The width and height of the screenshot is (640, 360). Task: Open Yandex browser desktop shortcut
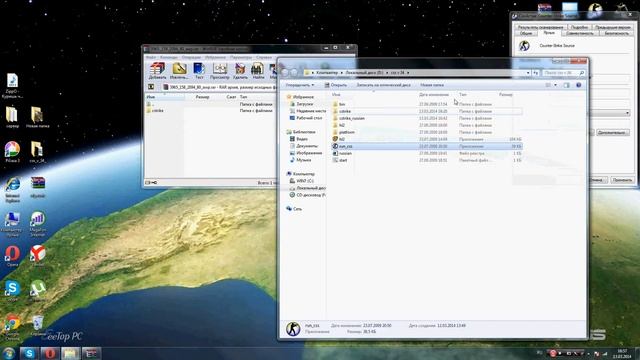coord(37,256)
